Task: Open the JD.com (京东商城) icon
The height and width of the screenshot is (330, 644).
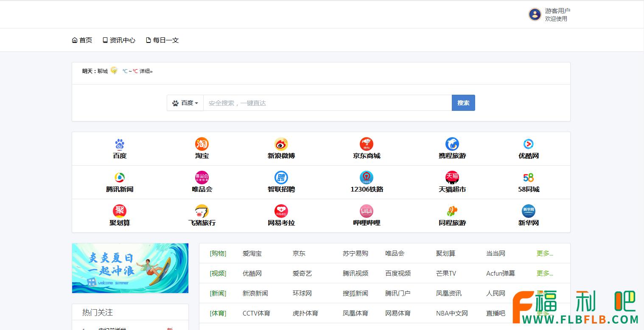Action: (367, 144)
